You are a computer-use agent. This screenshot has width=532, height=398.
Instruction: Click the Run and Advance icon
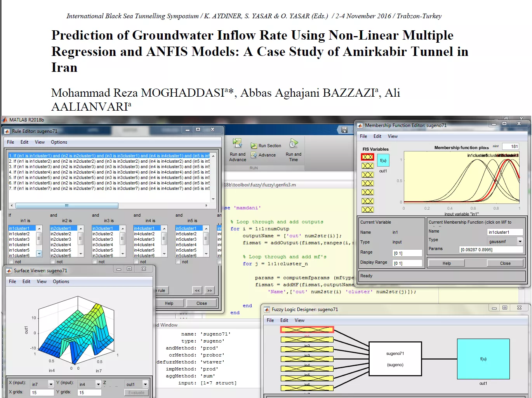click(237, 143)
